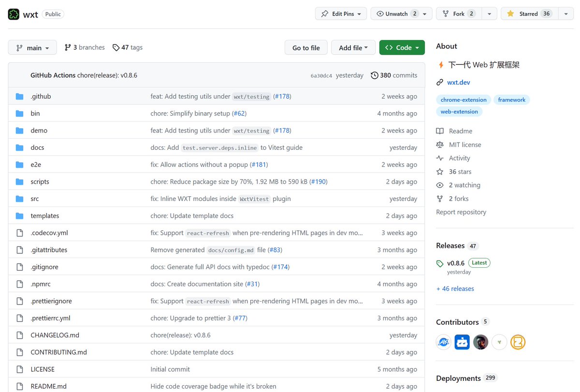The width and height of the screenshot is (580, 392).
Task: Select the chrome-extension topic tag
Action: 464,100
